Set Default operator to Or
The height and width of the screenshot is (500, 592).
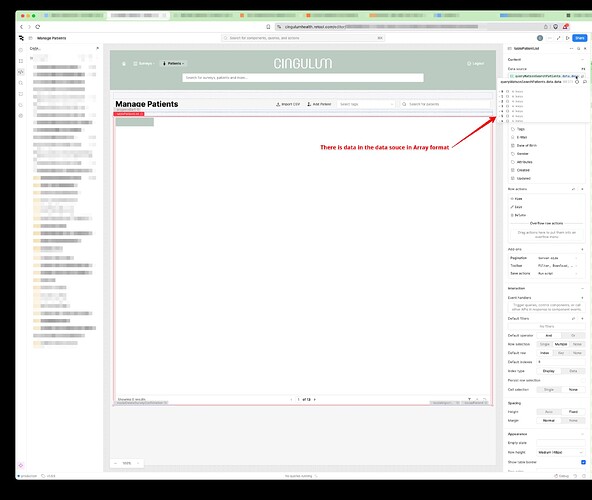click(x=573, y=335)
